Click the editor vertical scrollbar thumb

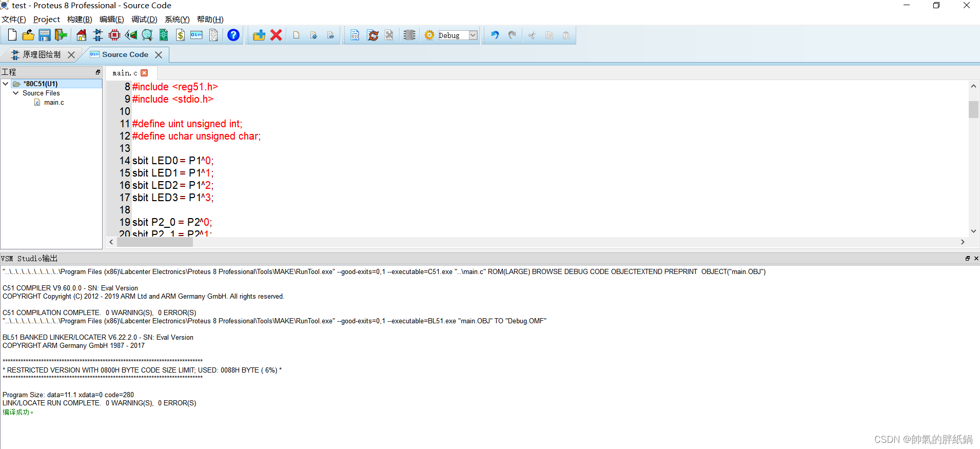click(x=973, y=109)
